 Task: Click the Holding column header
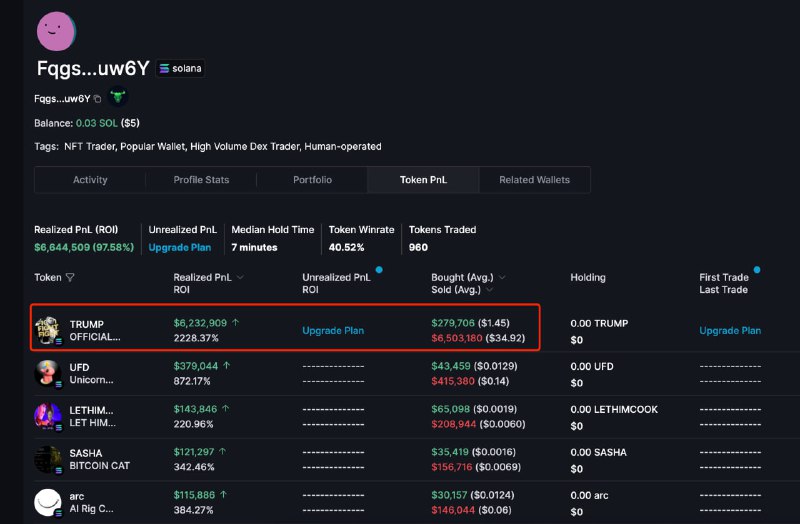(x=588, y=278)
